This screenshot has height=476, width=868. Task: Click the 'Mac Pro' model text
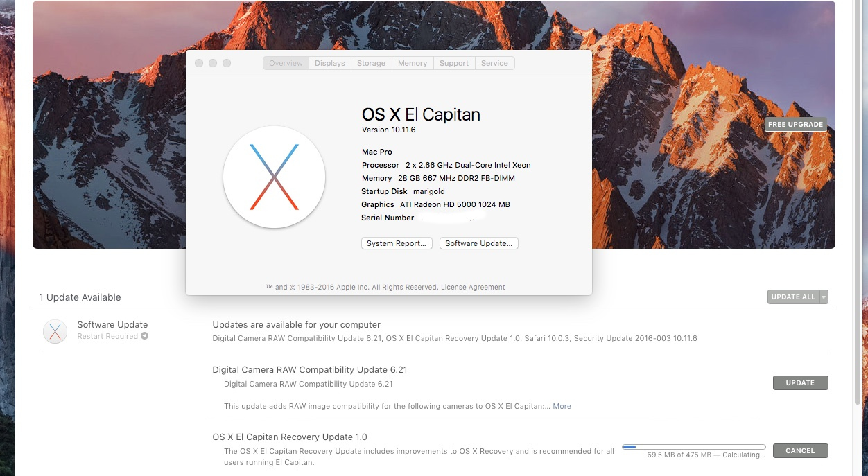[377, 152]
